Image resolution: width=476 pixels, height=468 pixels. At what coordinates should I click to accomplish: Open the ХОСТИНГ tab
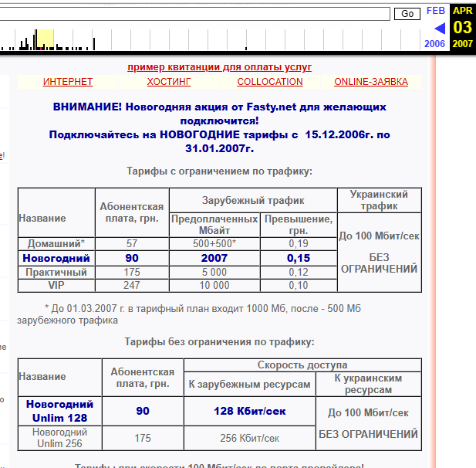click(x=169, y=81)
